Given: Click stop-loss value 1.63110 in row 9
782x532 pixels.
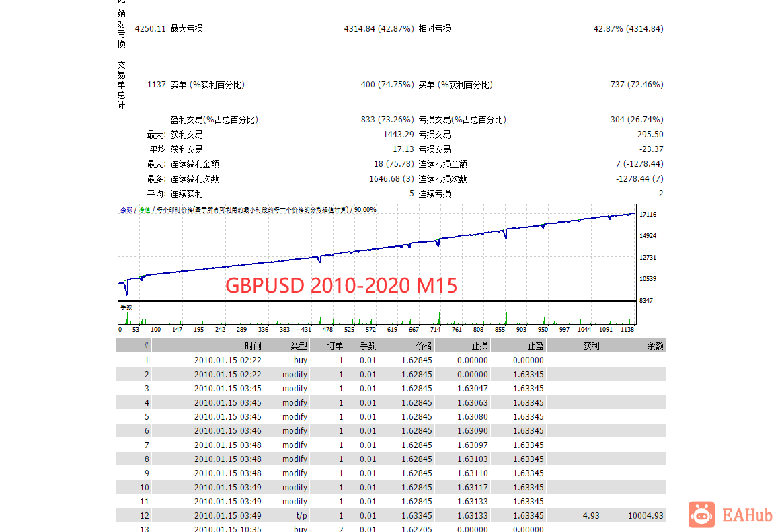Looking at the screenshot, I should click(472, 473).
